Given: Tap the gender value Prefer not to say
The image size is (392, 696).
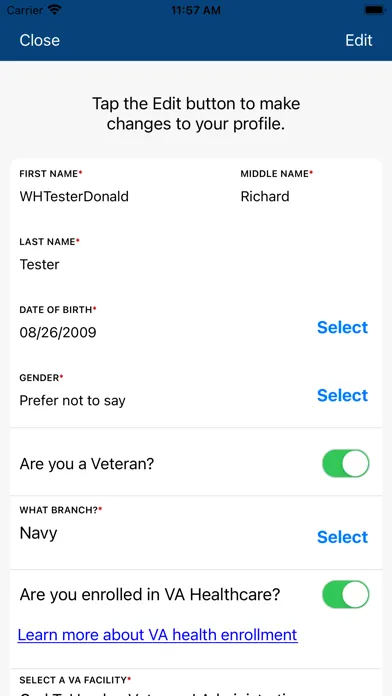Looking at the screenshot, I should coord(72,400).
